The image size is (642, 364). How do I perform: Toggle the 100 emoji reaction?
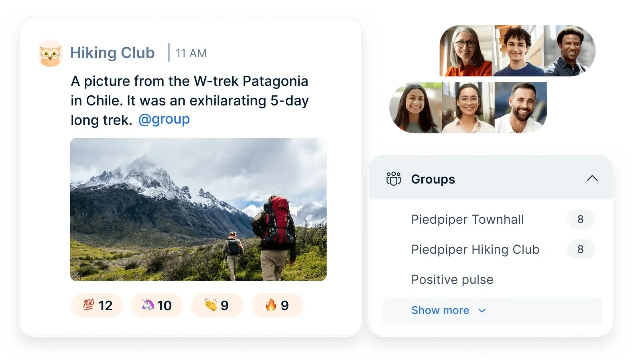(x=97, y=305)
